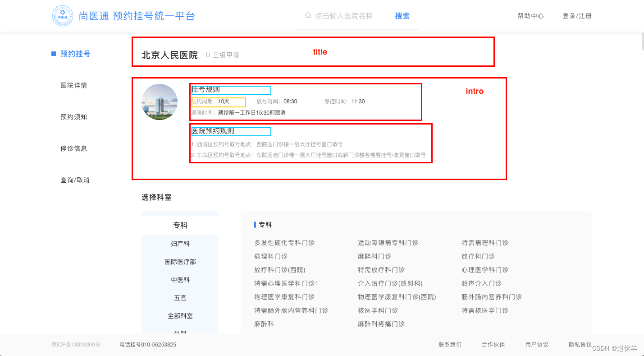This screenshot has width=644, height=356.
Task: Select 中医科 in department list
Action: (x=180, y=280)
